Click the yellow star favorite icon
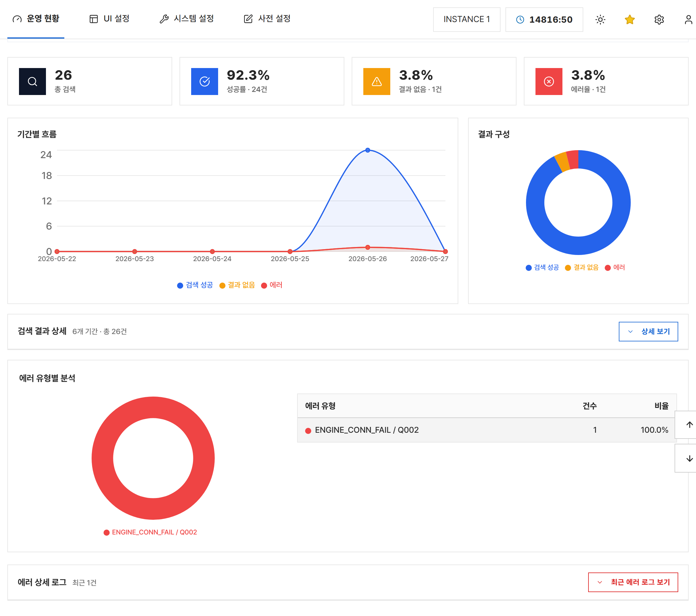The height and width of the screenshot is (616, 696). [x=630, y=19]
